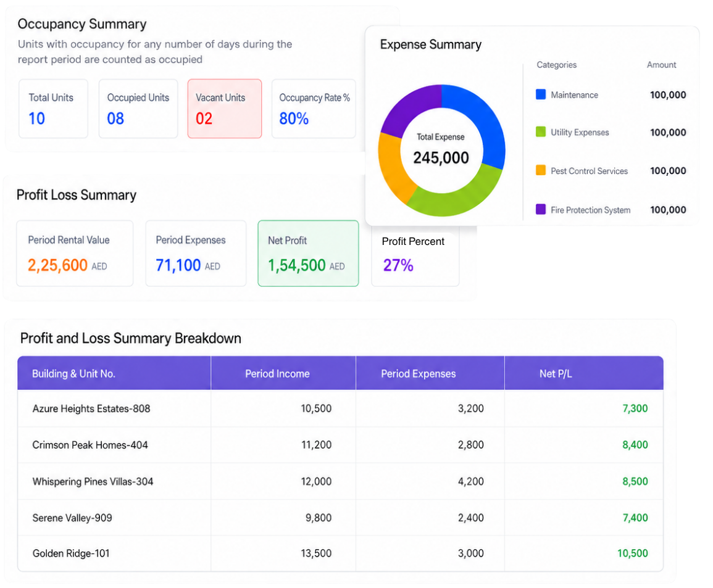Click net P/L value 10,500
The height and width of the screenshot is (588, 713).
coord(633,553)
